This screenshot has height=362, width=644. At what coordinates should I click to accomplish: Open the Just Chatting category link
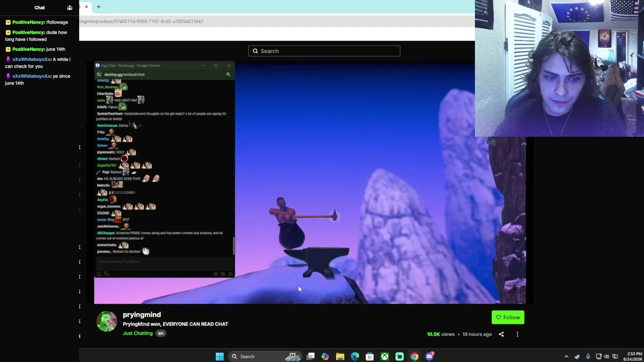(137, 333)
